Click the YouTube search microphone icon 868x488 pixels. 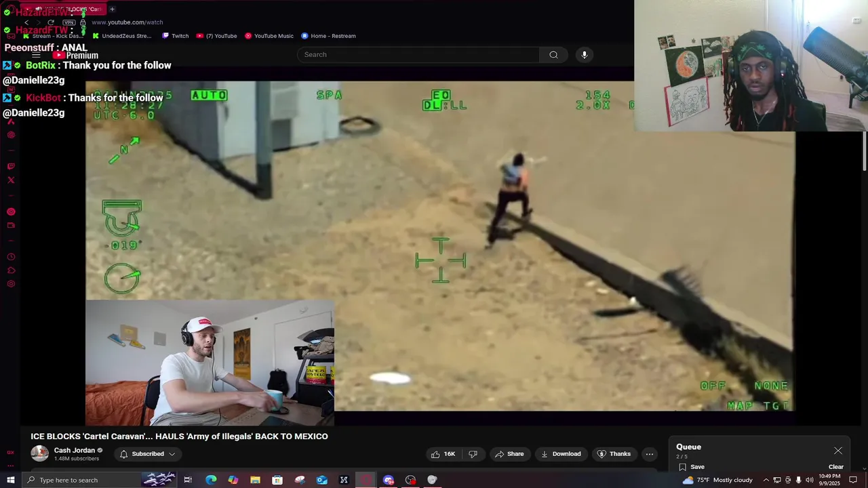pyautogui.click(x=584, y=54)
